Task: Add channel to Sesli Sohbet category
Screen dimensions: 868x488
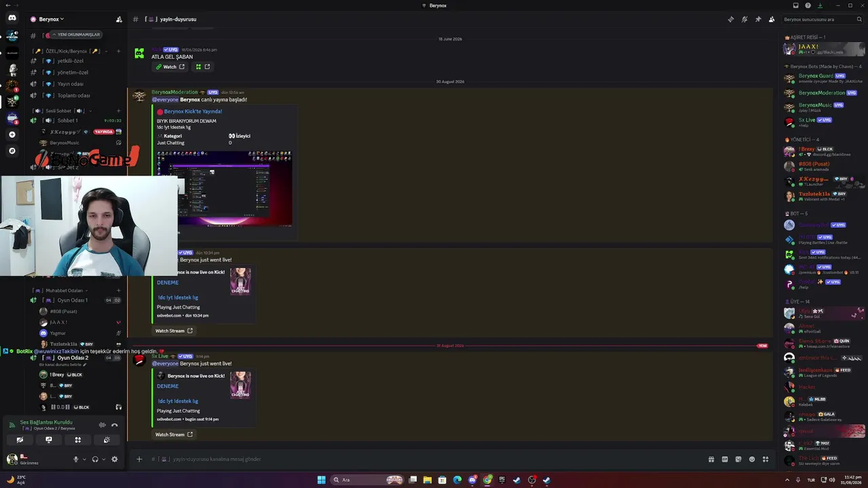Action: coord(119,110)
